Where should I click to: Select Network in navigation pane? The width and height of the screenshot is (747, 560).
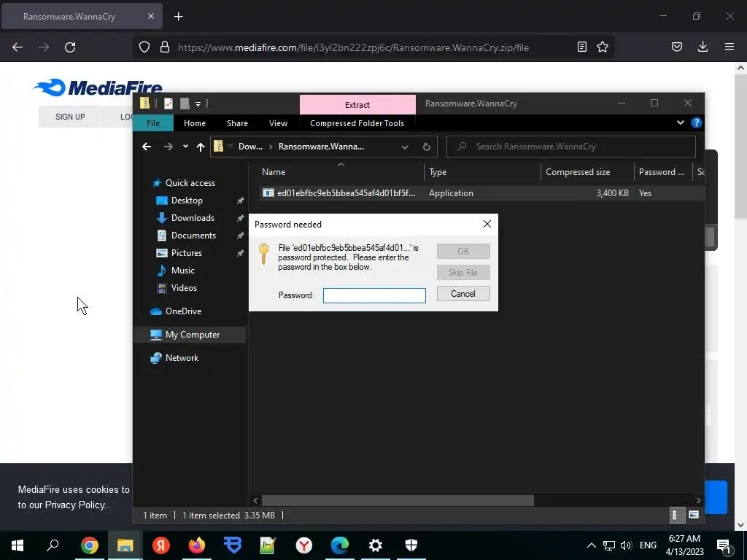182,358
